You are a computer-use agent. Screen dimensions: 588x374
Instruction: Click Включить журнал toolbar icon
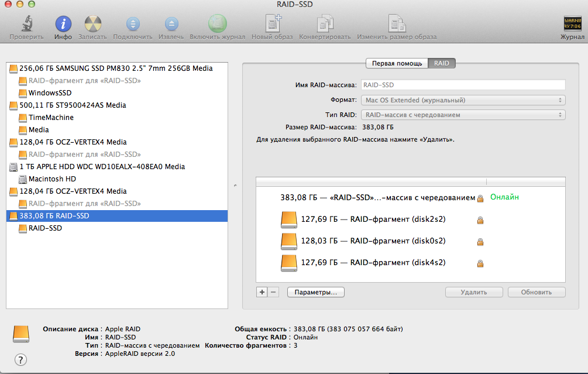pos(218,23)
